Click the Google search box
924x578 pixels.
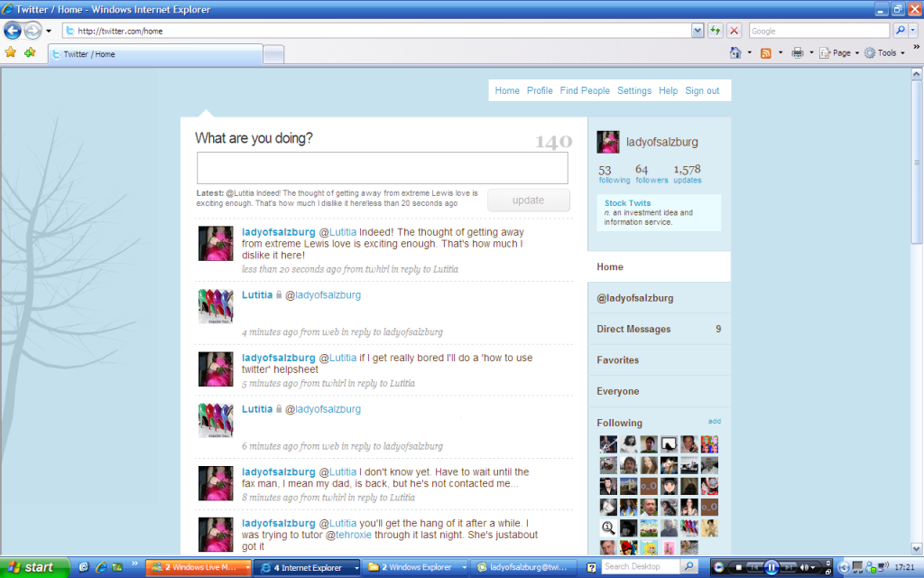point(819,31)
